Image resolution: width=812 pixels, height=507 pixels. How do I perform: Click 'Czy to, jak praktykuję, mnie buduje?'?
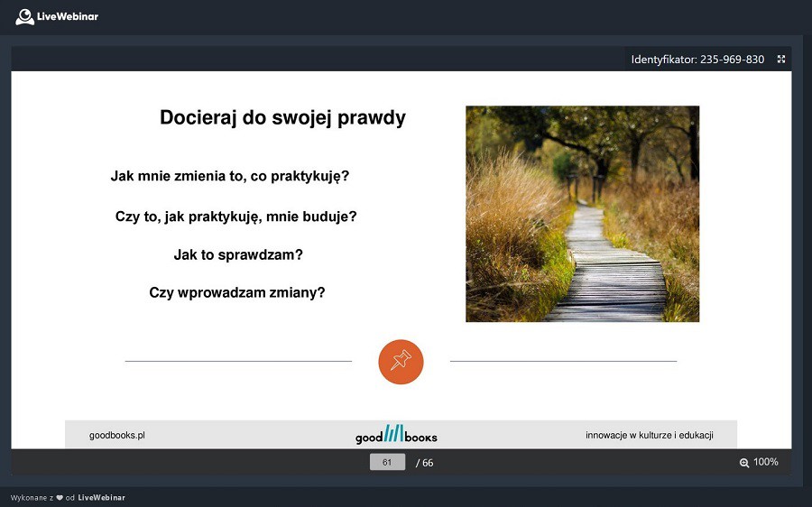pos(236,217)
